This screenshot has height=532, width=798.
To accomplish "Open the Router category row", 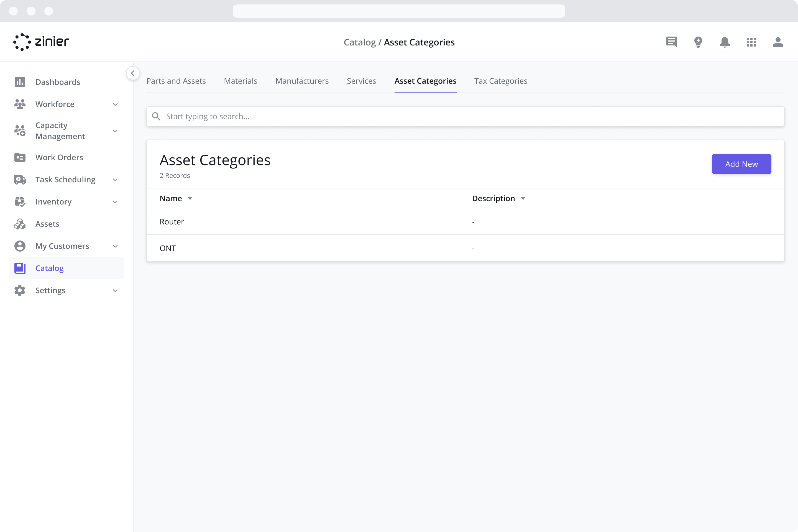I will (x=465, y=222).
